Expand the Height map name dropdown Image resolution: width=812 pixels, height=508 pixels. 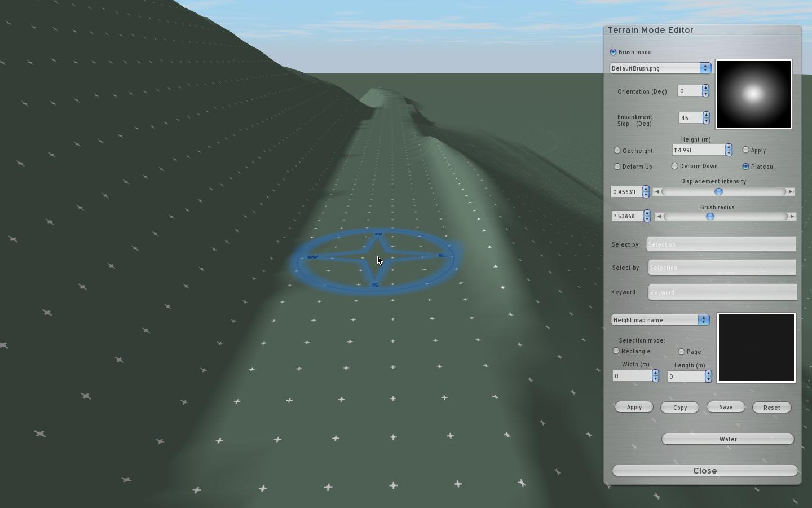[x=703, y=320]
